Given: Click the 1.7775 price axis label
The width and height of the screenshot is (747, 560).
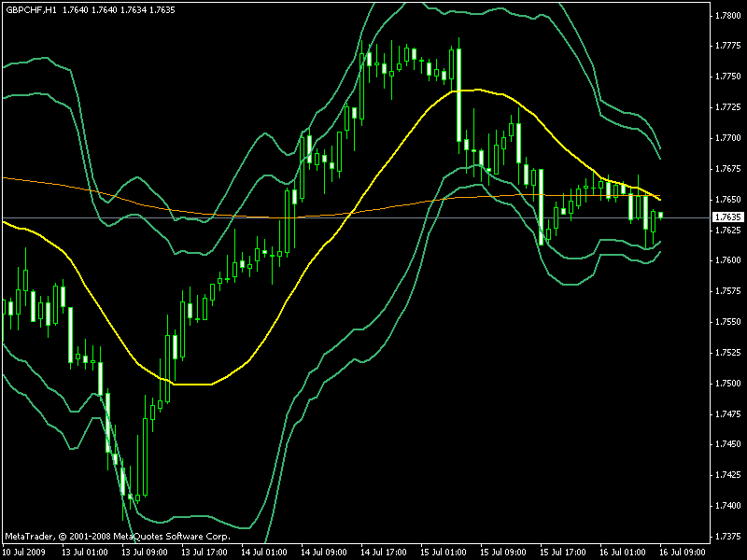Looking at the screenshot, I should (728, 46).
